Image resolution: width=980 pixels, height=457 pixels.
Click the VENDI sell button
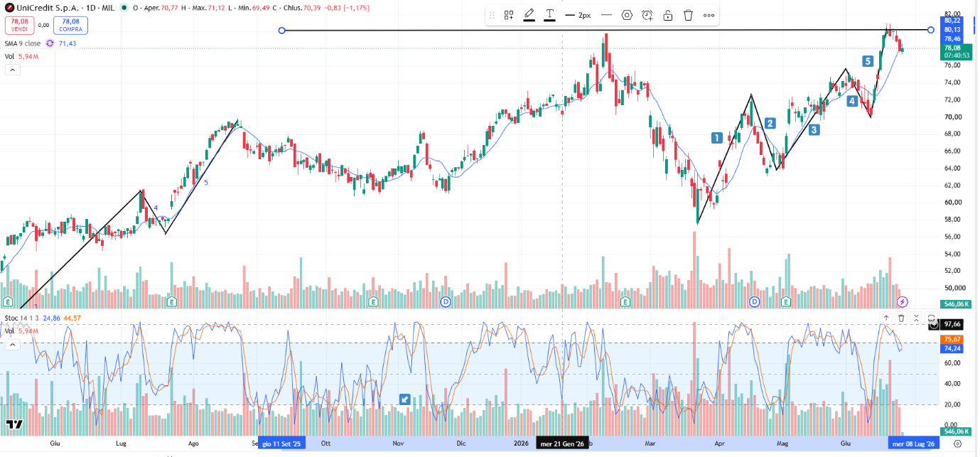19,26
